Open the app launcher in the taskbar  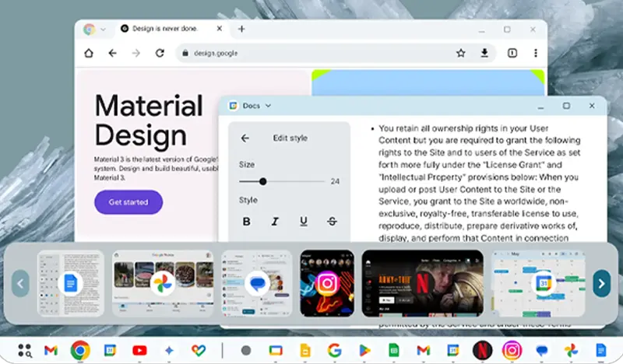(x=25, y=351)
